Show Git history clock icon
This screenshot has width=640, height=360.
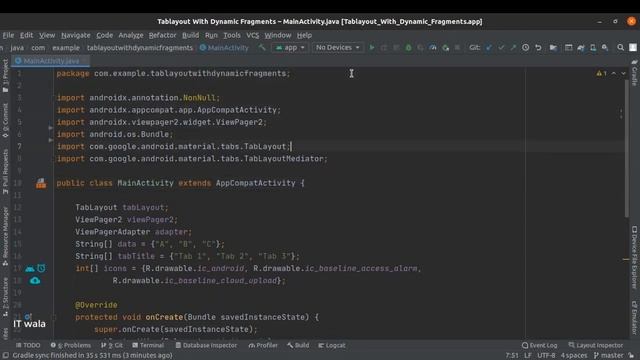526,48
